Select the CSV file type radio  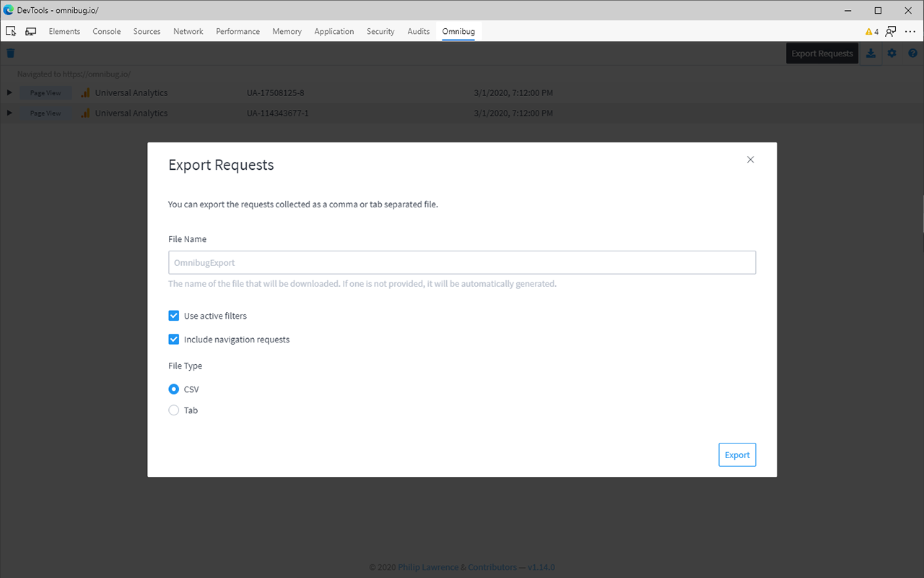173,389
